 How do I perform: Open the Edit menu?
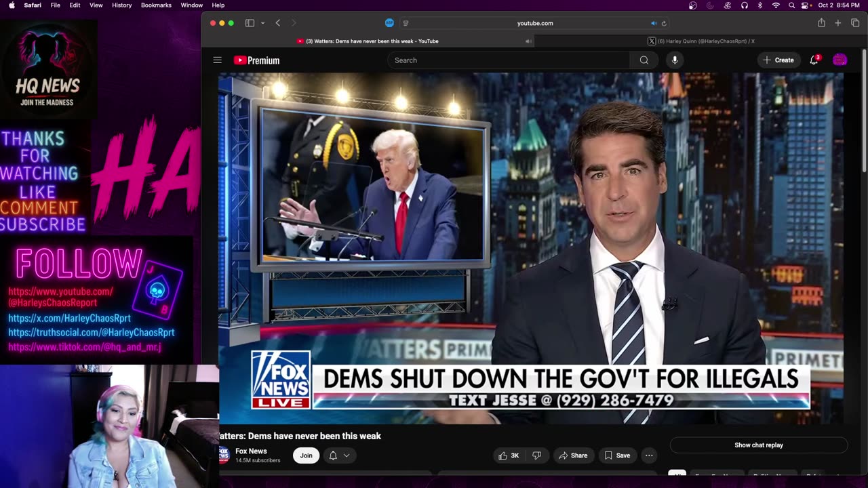point(75,5)
